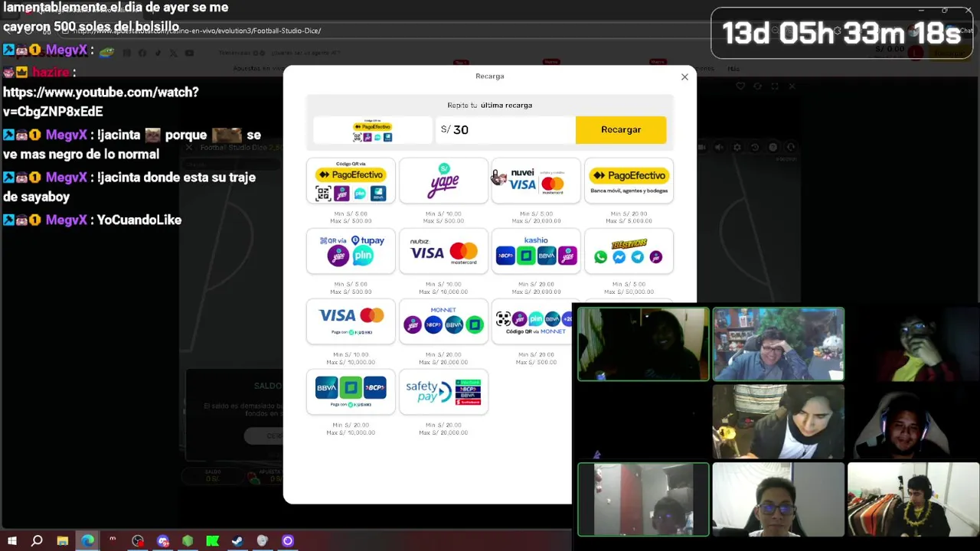Pick the Kashio bank payment option

536,251
